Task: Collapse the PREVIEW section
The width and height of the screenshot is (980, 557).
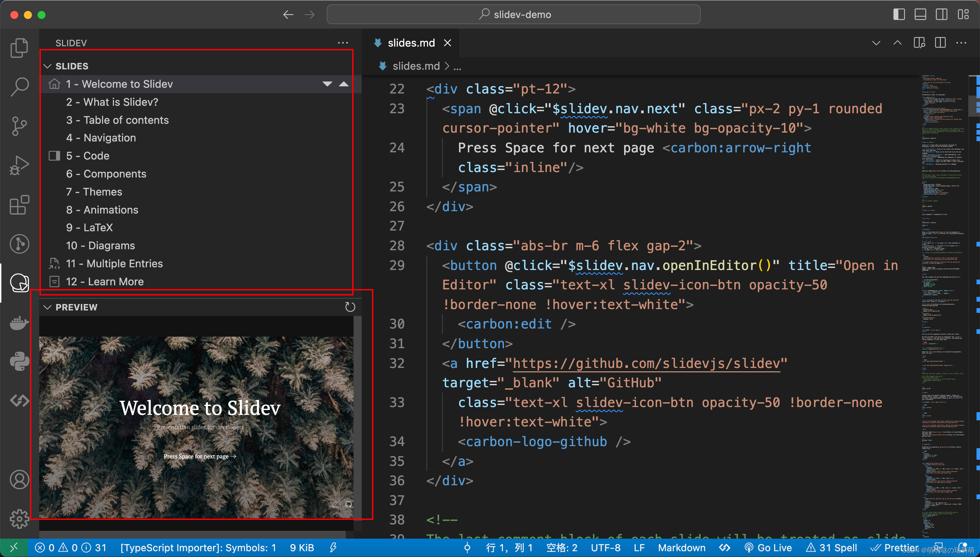Action: [48, 307]
